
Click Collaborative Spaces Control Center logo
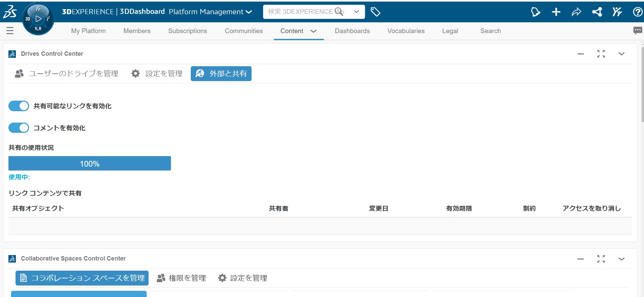[x=12, y=258]
